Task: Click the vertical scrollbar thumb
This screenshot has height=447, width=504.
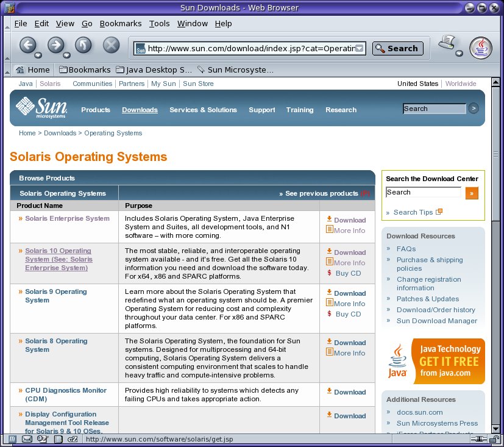Action: 496,154
